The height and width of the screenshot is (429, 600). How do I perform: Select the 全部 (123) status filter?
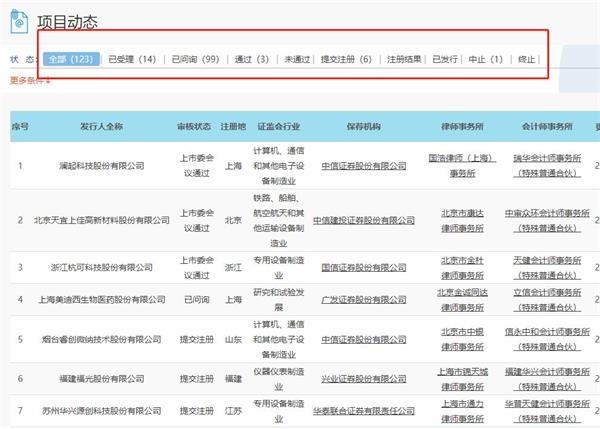71,59
